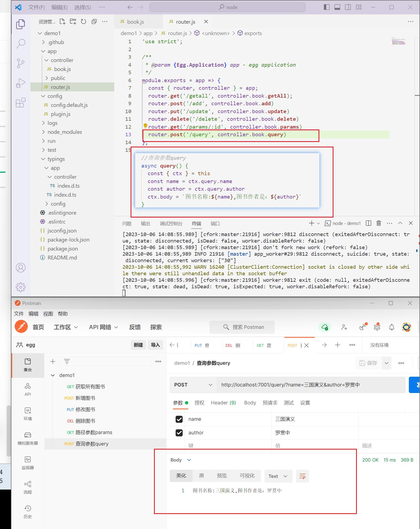
Task: Split the terminal panel
Action: (x=369, y=223)
